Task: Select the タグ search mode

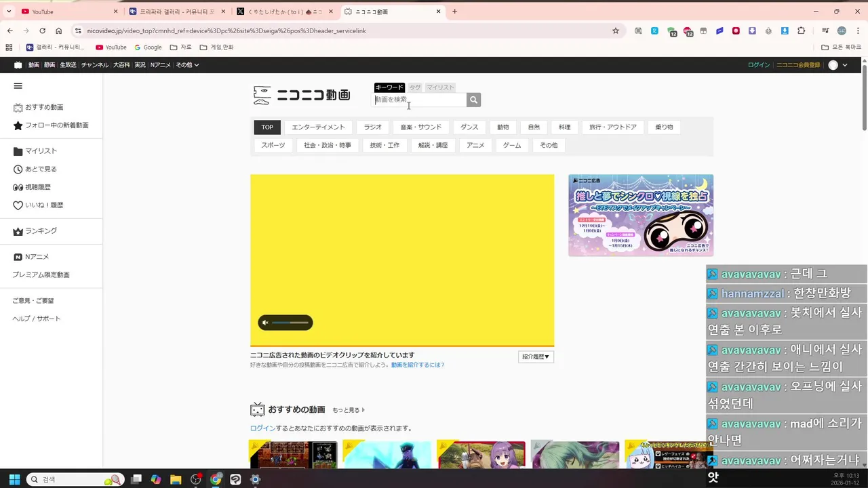Action: coord(415,87)
